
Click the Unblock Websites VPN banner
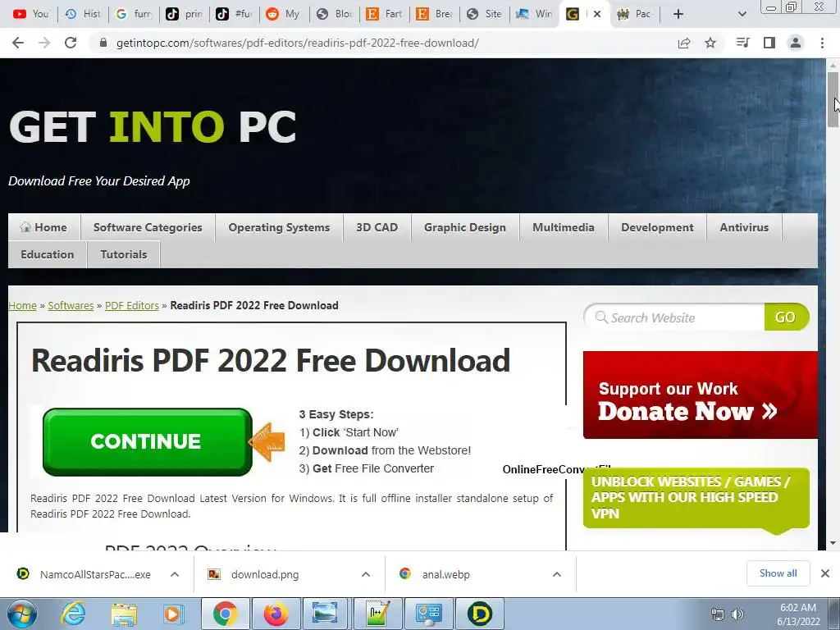(x=696, y=498)
